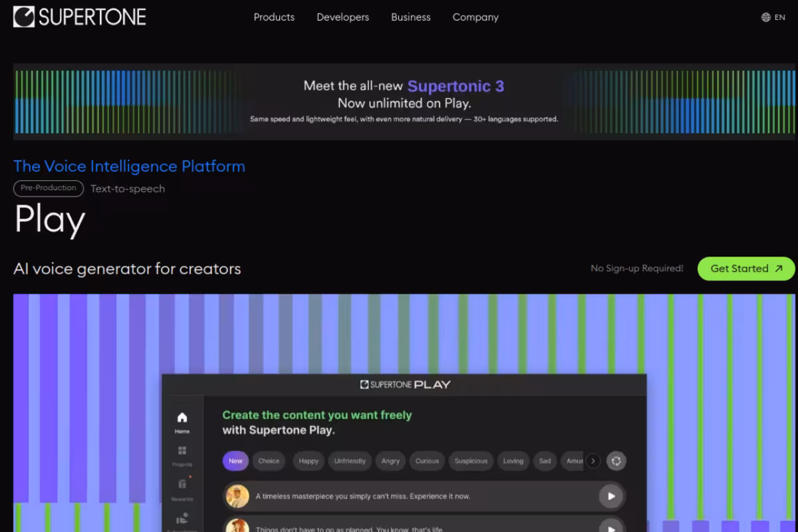This screenshot has width=798, height=532.
Task: Show more emotion chips with right chevron
Action: click(593, 461)
